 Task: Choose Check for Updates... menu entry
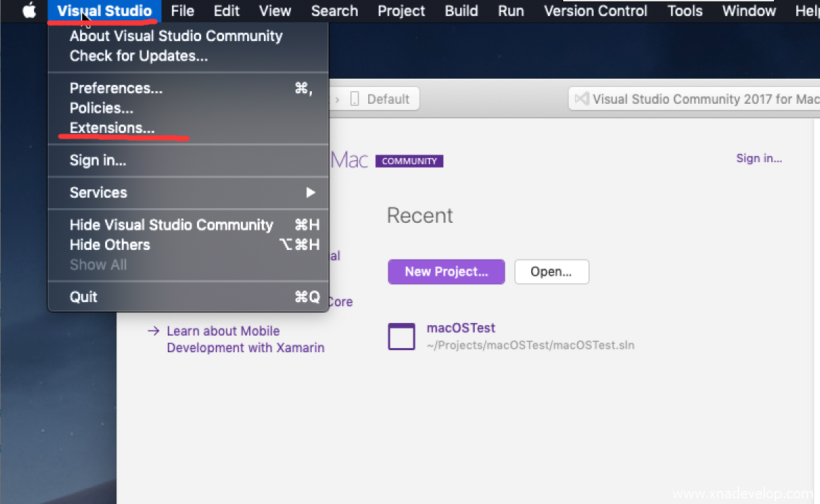point(139,56)
